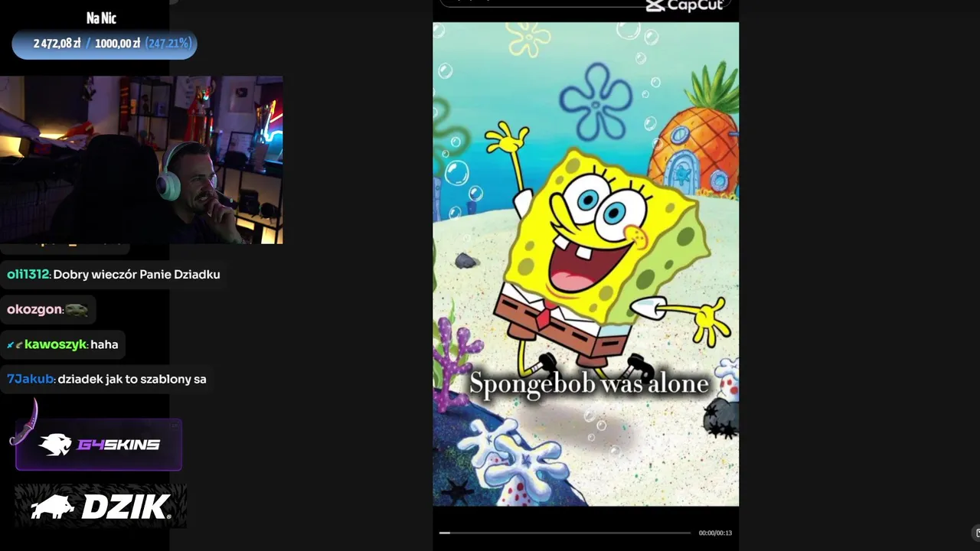Image resolution: width=980 pixels, height=551 pixels.
Task: Click the 'Spongebob was alone' caption text
Action: [589, 383]
